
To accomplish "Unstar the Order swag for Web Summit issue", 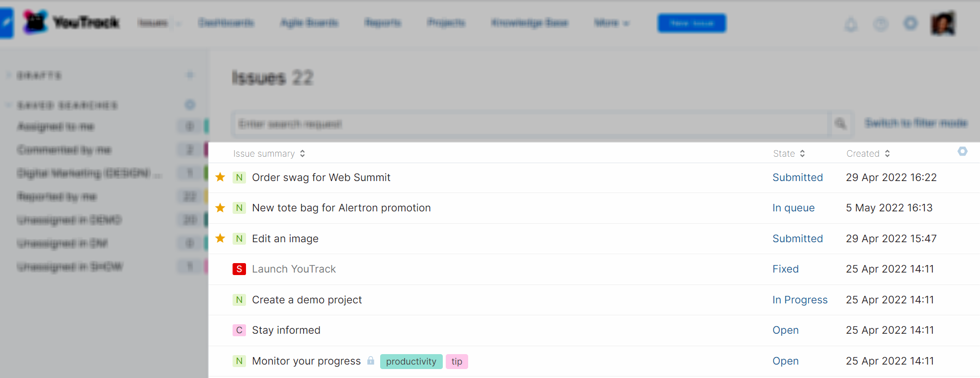I will coord(220,177).
